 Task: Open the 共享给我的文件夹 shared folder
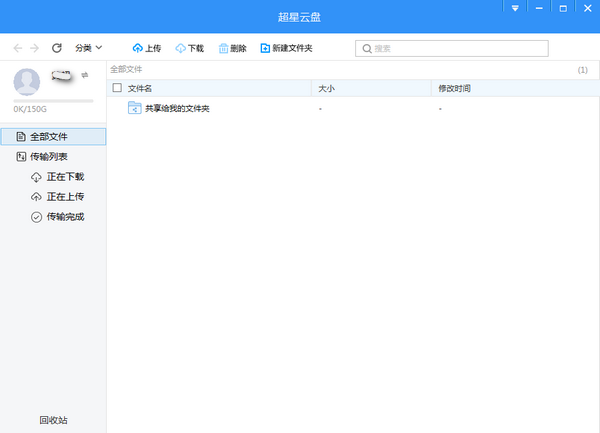[176, 108]
